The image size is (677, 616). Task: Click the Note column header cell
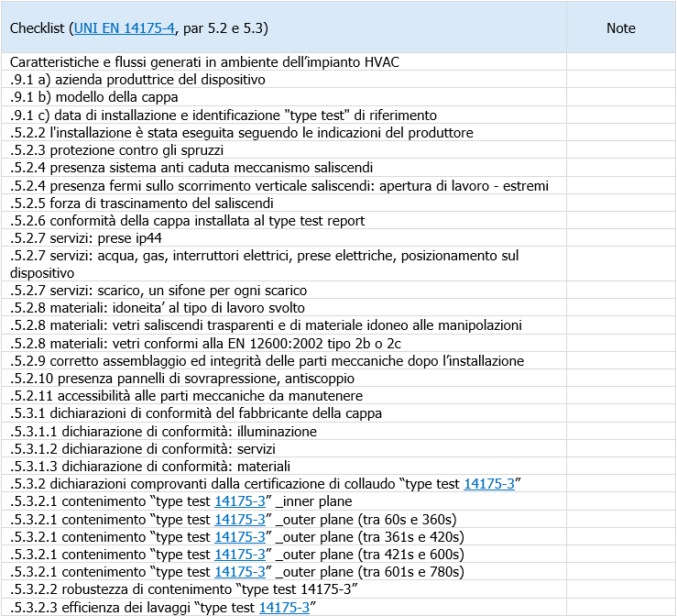click(x=620, y=28)
